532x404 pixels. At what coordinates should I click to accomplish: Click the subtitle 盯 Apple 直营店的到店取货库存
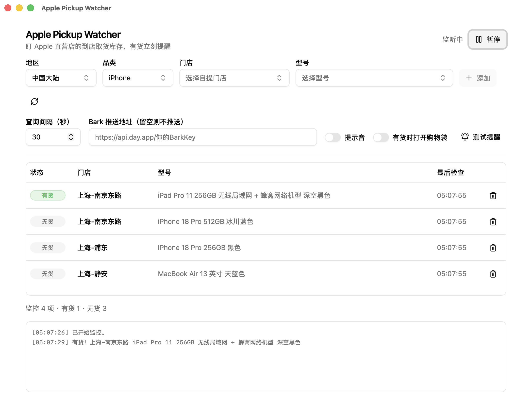pos(98,46)
